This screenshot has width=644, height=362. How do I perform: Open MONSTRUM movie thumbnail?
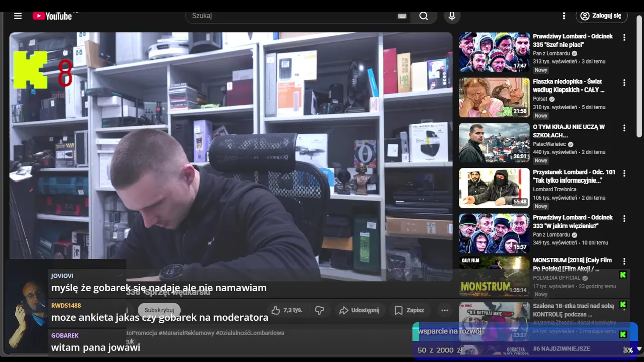tap(494, 276)
